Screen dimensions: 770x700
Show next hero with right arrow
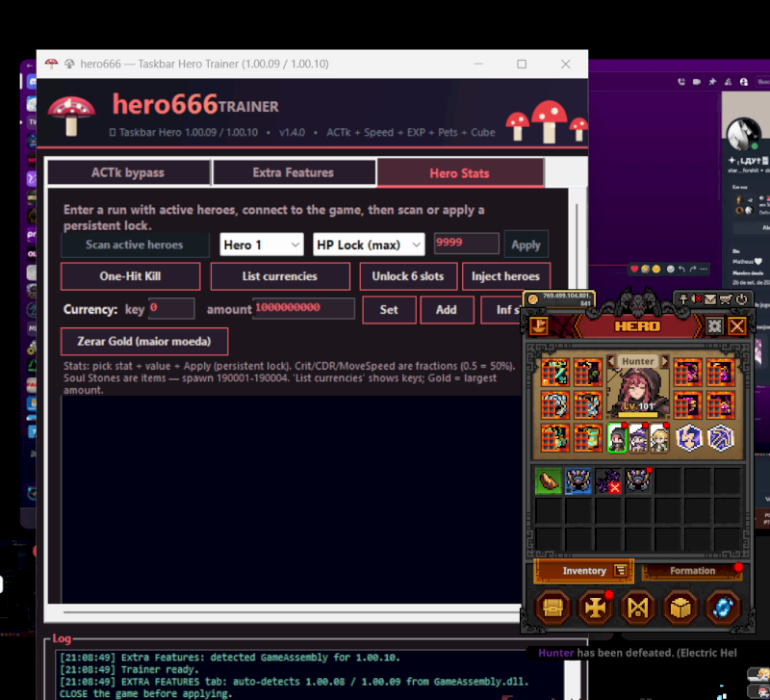click(664, 361)
